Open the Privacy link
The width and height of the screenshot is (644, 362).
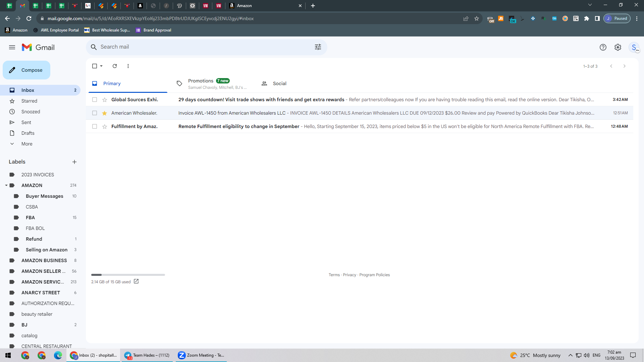[x=350, y=275]
